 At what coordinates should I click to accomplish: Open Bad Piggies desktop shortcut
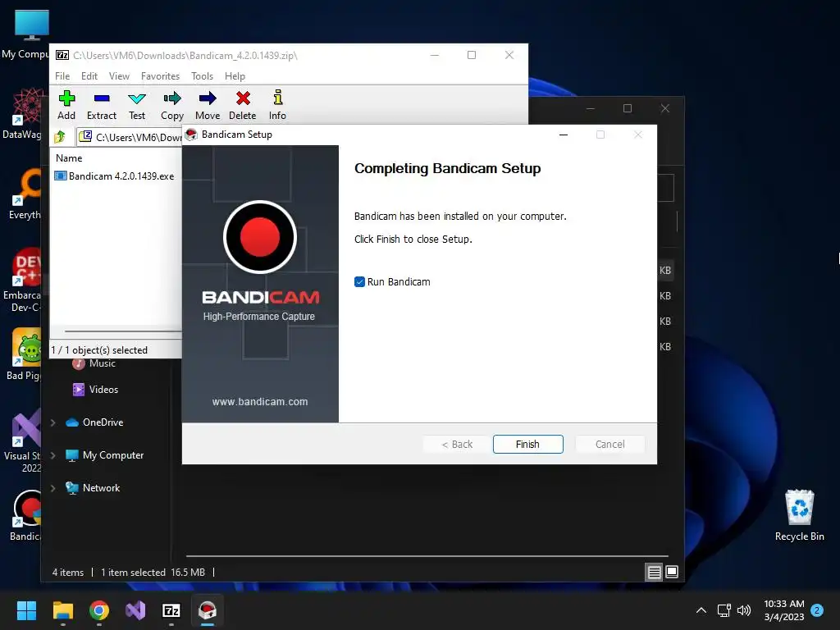pyautogui.click(x=24, y=354)
